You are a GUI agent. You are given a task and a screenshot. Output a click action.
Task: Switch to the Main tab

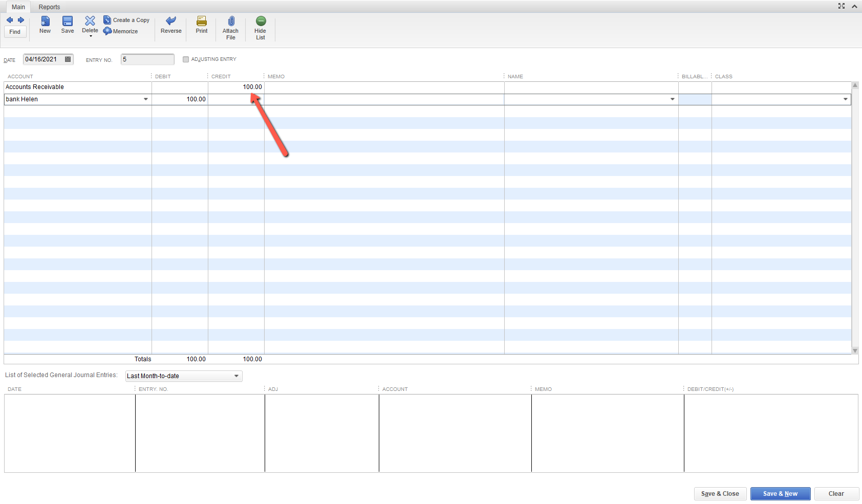[x=18, y=7]
